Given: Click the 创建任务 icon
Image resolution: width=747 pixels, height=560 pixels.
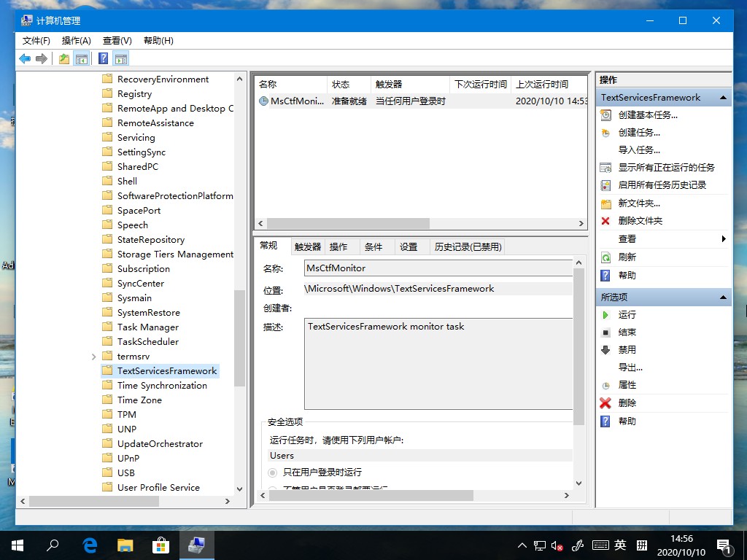Looking at the screenshot, I should tap(605, 132).
